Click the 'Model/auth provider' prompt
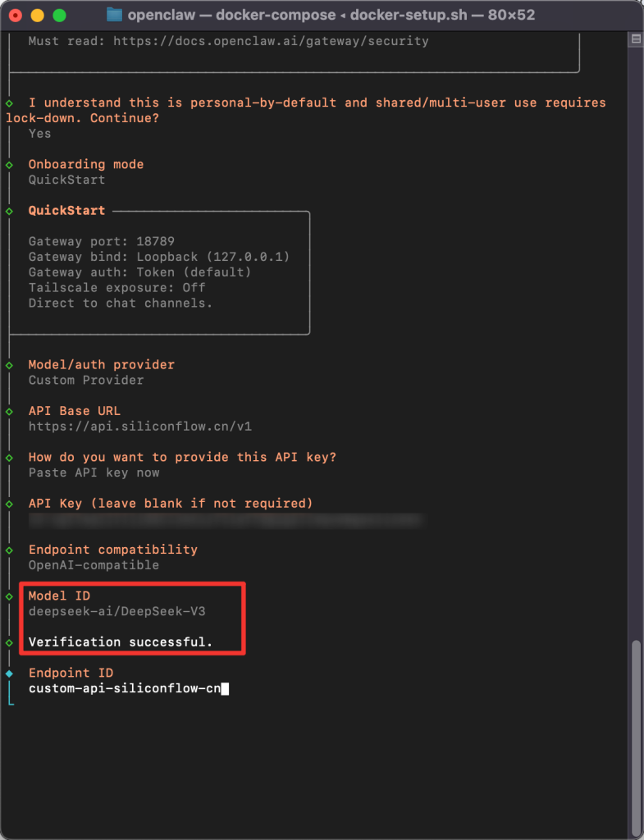The height and width of the screenshot is (840, 644). point(101,365)
